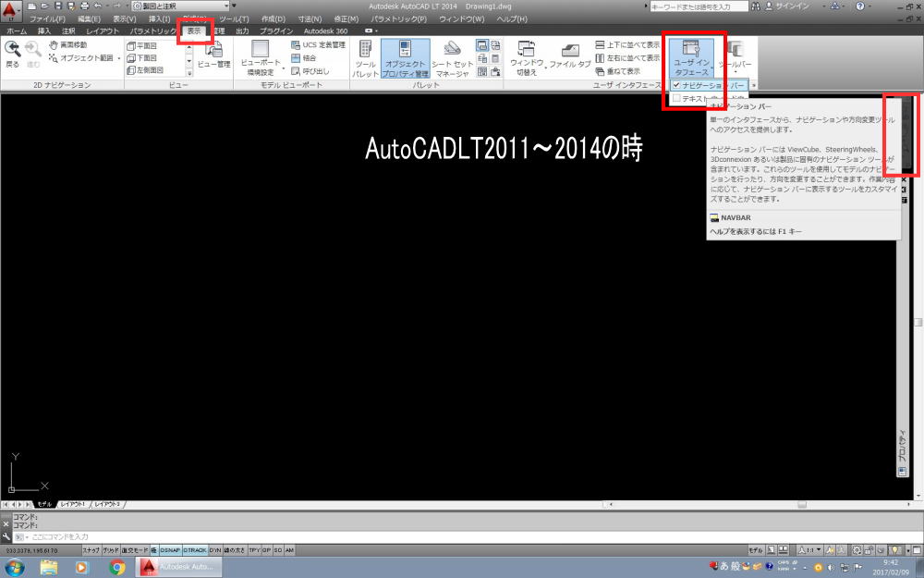Click the help question mark icon
The height and width of the screenshot is (578, 924).
(859, 6)
